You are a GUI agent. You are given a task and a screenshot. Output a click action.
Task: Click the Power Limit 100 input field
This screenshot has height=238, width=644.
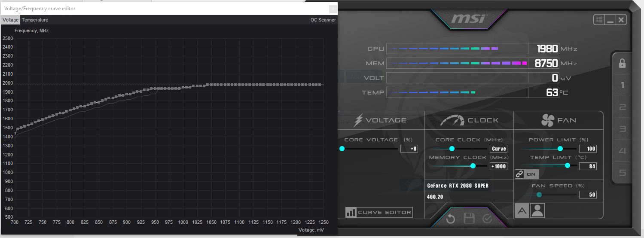coord(588,149)
